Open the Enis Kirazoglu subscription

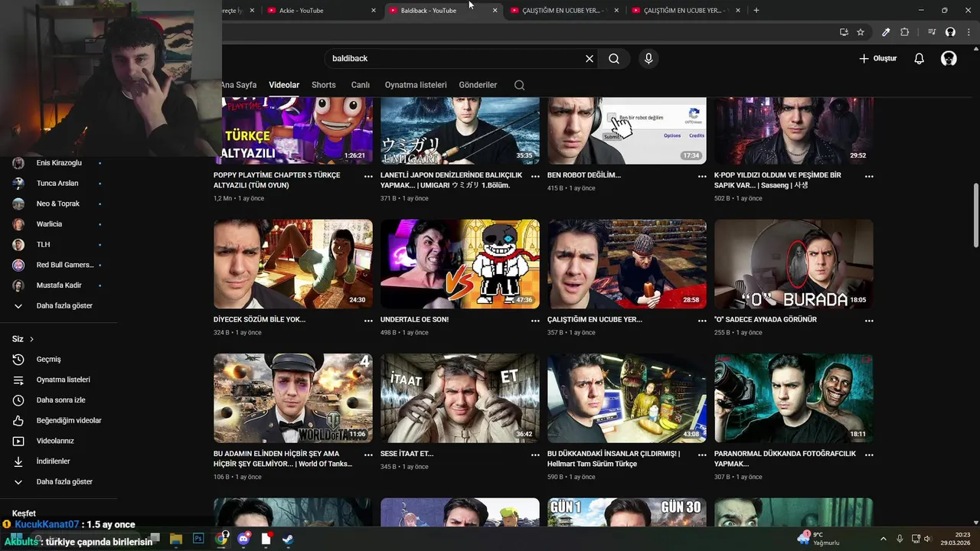60,163
